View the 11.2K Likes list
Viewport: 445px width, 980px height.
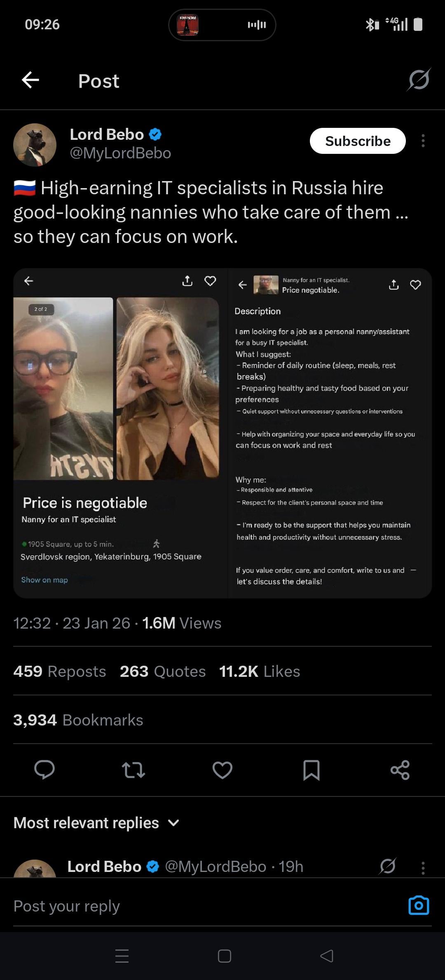(x=260, y=671)
